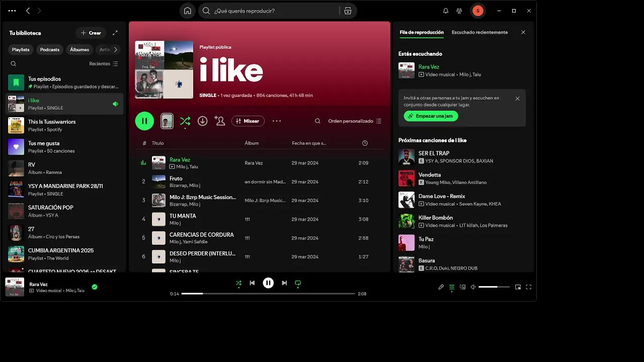
Task: Open the Recientes sort dropdown
Action: [104, 64]
